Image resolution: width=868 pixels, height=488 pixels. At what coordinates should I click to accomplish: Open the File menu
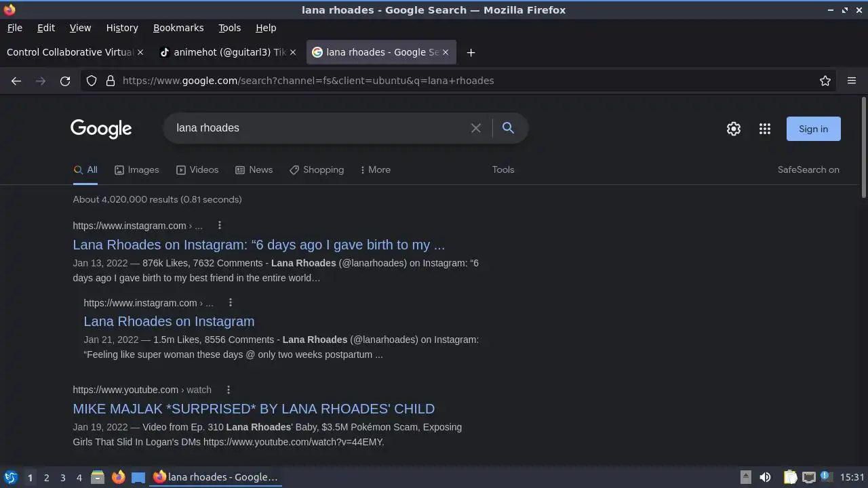point(14,28)
